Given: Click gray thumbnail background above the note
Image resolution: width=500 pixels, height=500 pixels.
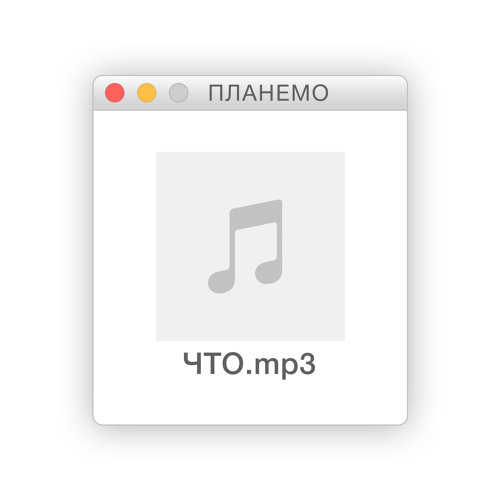Looking at the screenshot, I should tap(250, 175).
